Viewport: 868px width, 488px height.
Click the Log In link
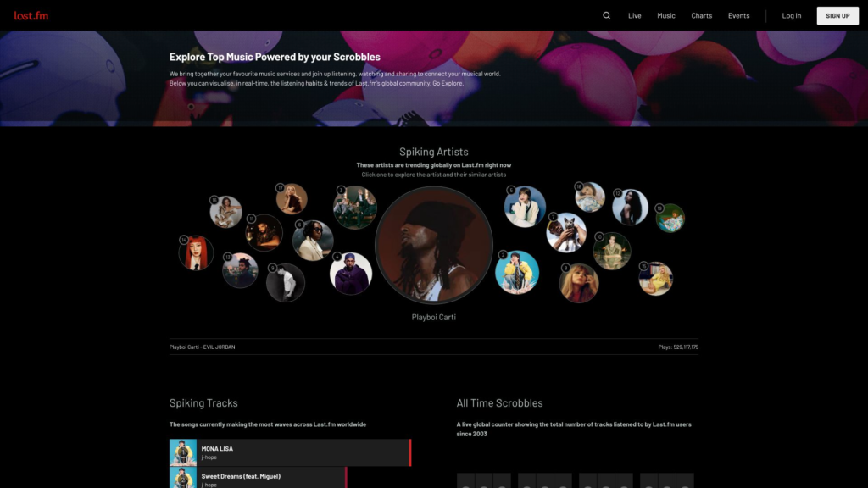(x=791, y=15)
